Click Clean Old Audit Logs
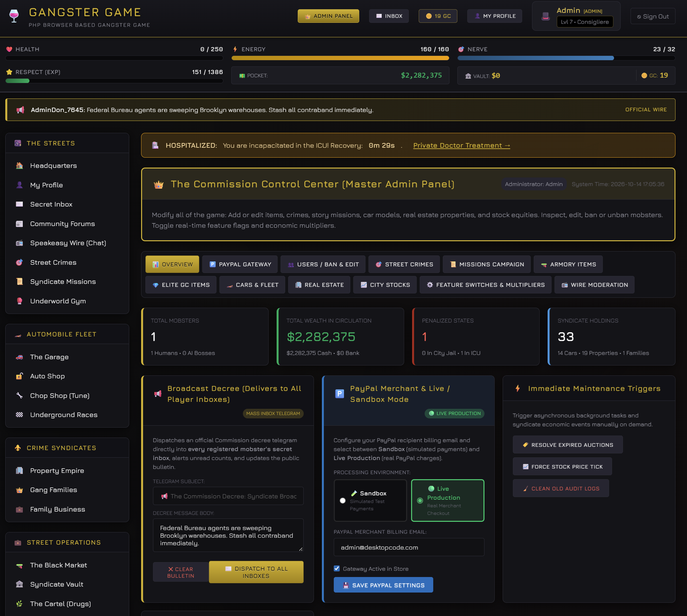This screenshot has width=687, height=616. click(x=560, y=488)
